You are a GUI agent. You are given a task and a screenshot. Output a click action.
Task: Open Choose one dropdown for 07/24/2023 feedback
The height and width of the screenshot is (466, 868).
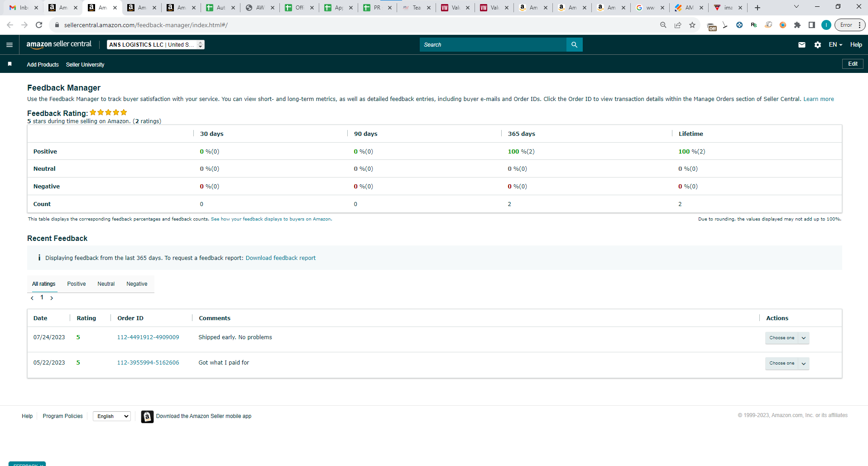(787, 338)
